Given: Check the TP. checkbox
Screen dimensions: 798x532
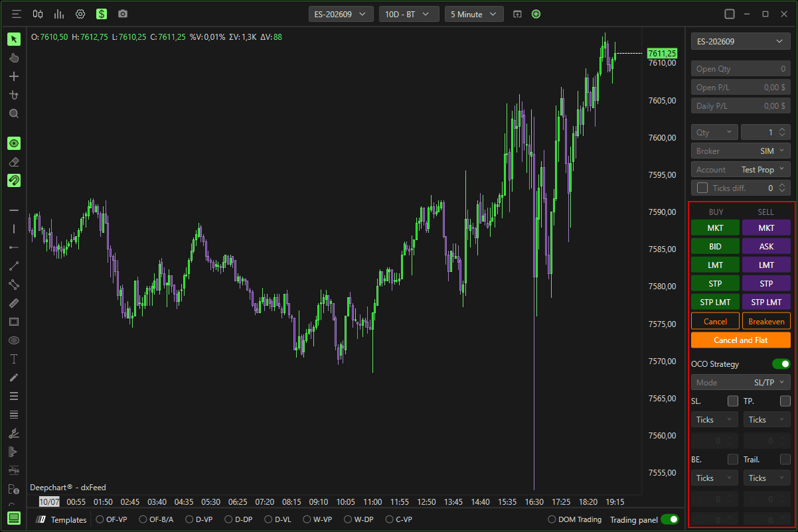Looking at the screenshot, I should point(785,401).
